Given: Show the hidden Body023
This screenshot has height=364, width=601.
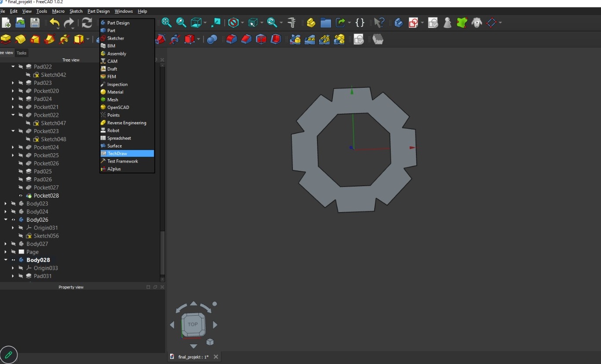Looking at the screenshot, I should pos(13,204).
